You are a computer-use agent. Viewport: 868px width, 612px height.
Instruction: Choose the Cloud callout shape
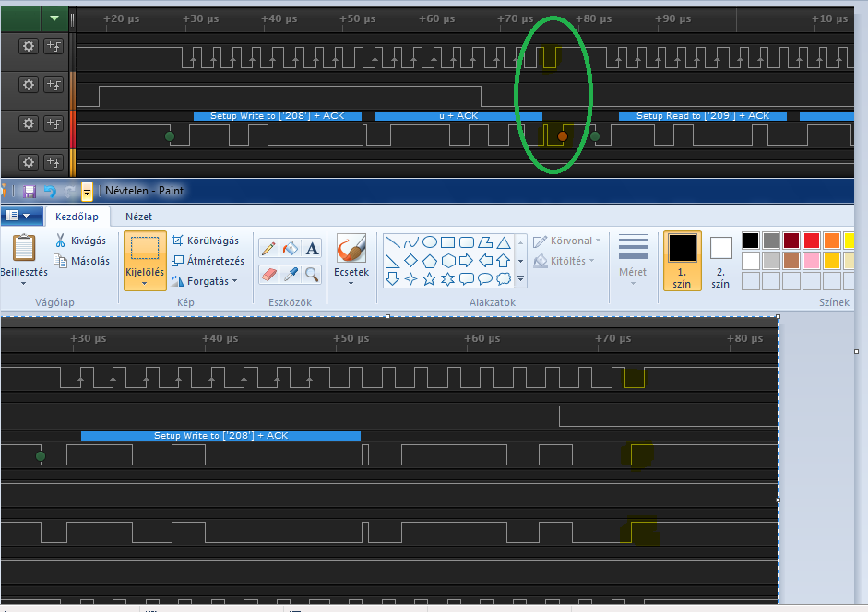[504, 279]
